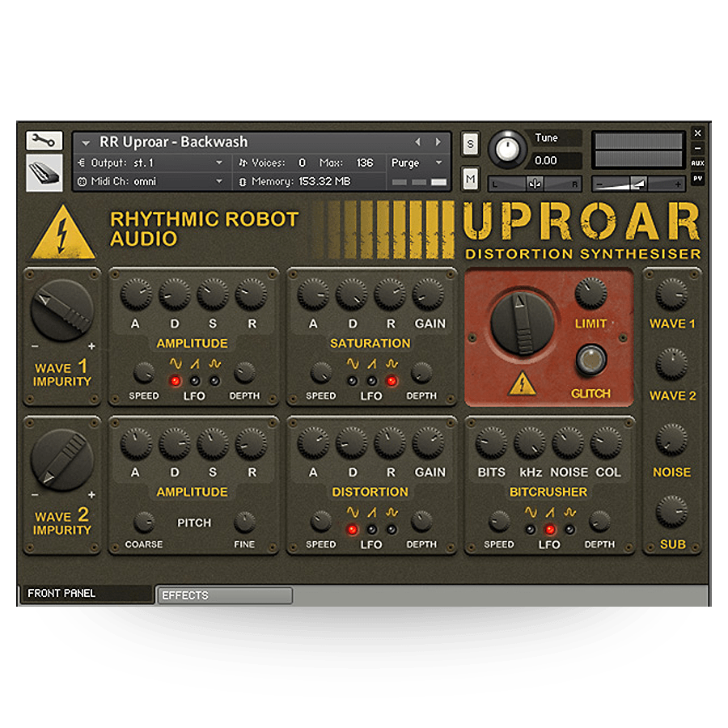Select ramp LFO shape in Bitcrusher section
728x728 pixels.
(x=550, y=512)
